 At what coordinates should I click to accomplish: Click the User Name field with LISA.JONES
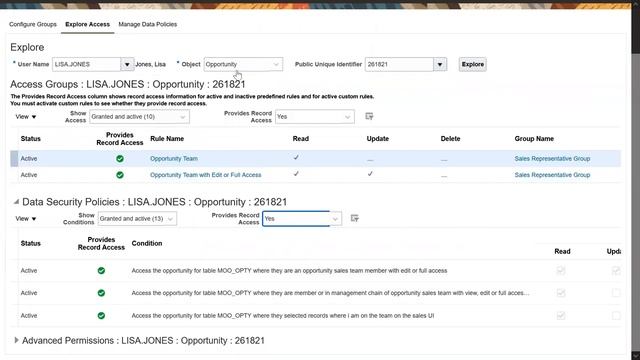86,64
